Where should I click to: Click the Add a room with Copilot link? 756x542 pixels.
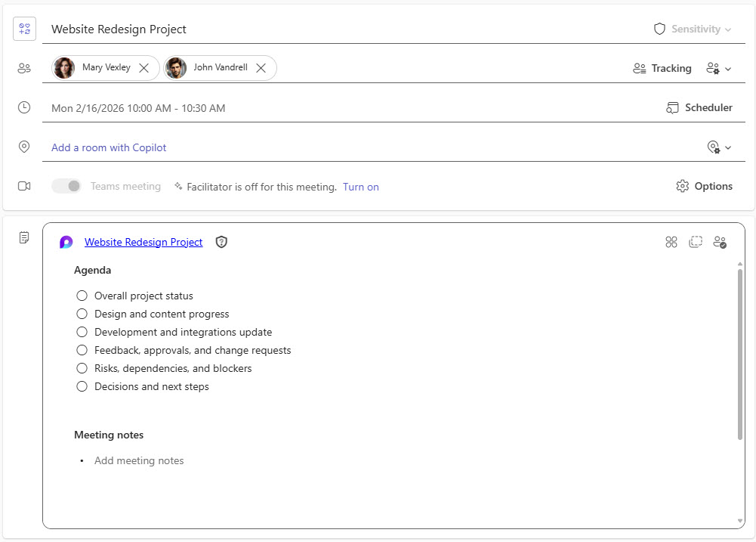coord(108,147)
